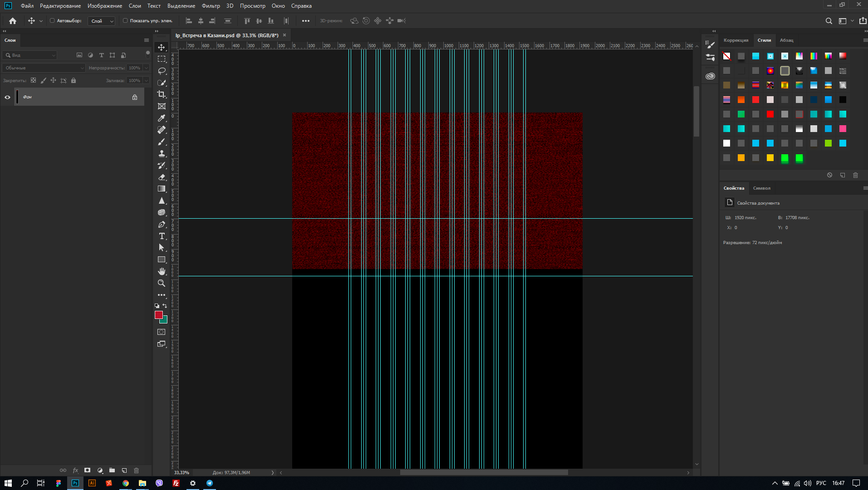Open the Search icon in options bar
868x490 pixels.
829,21
